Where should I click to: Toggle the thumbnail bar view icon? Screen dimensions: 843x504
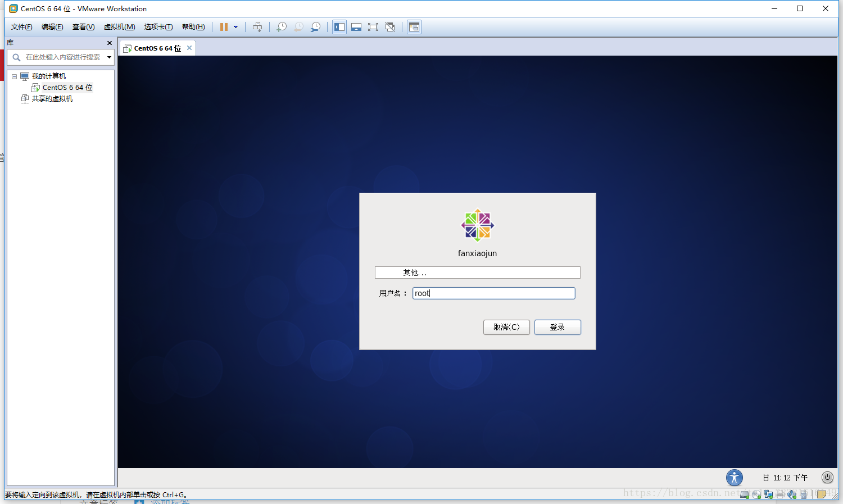coord(356,27)
